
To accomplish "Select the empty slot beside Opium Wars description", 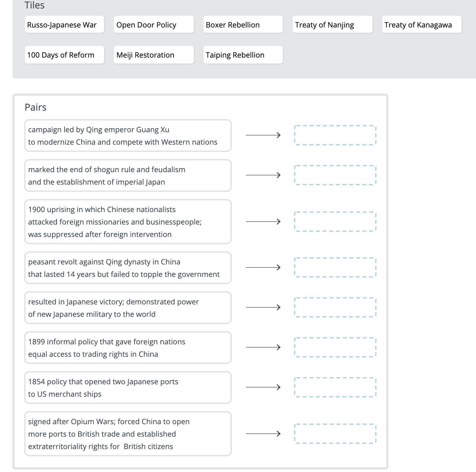I will click(x=335, y=434).
